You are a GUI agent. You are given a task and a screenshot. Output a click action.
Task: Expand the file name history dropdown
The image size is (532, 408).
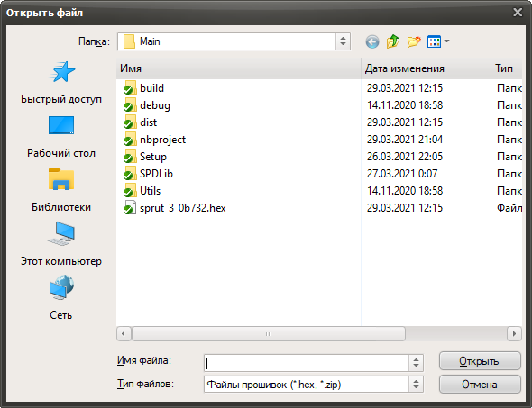(x=416, y=363)
